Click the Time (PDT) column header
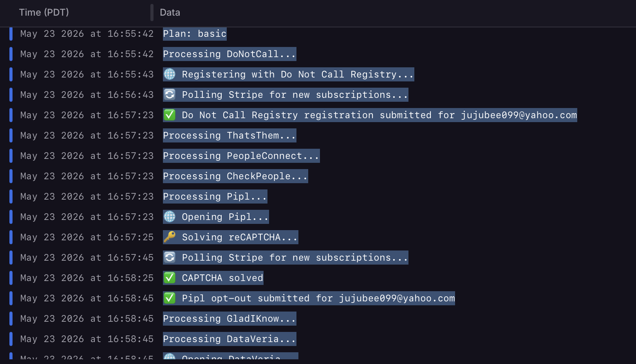 (44, 13)
